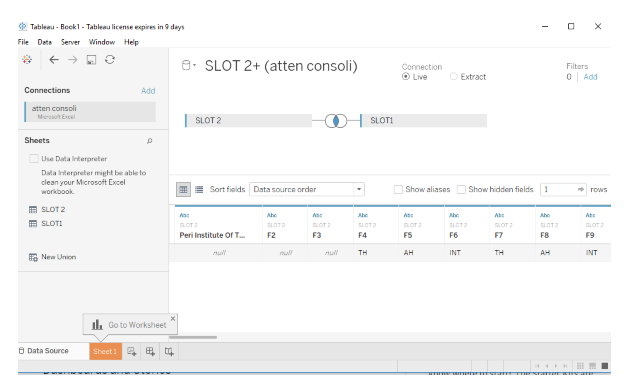Click the save icon in the toolbar

(x=91, y=60)
